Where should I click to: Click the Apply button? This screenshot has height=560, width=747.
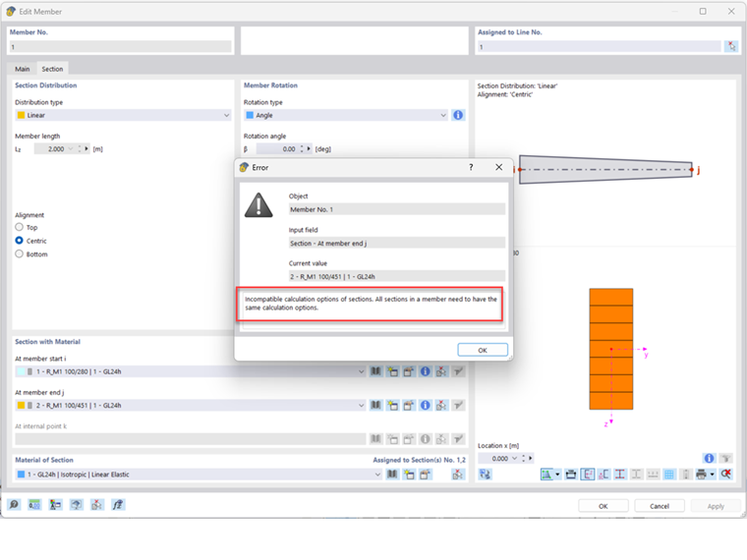pos(716,506)
